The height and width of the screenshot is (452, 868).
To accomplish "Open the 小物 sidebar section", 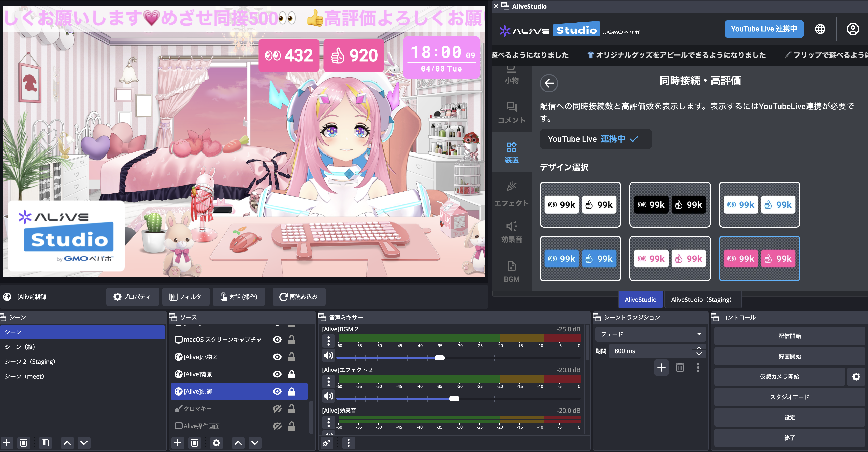I will click(512, 75).
